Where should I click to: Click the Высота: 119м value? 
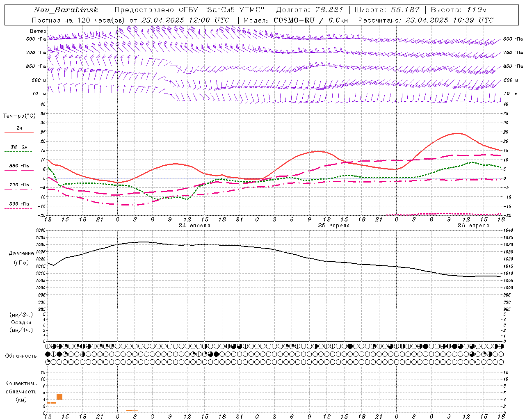coord(459,10)
